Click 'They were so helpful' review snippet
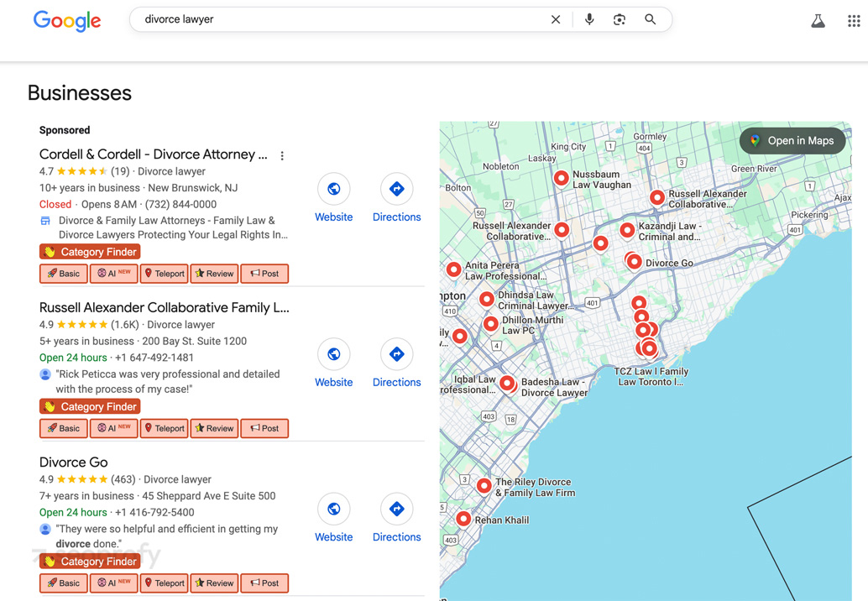 point(166,536)
